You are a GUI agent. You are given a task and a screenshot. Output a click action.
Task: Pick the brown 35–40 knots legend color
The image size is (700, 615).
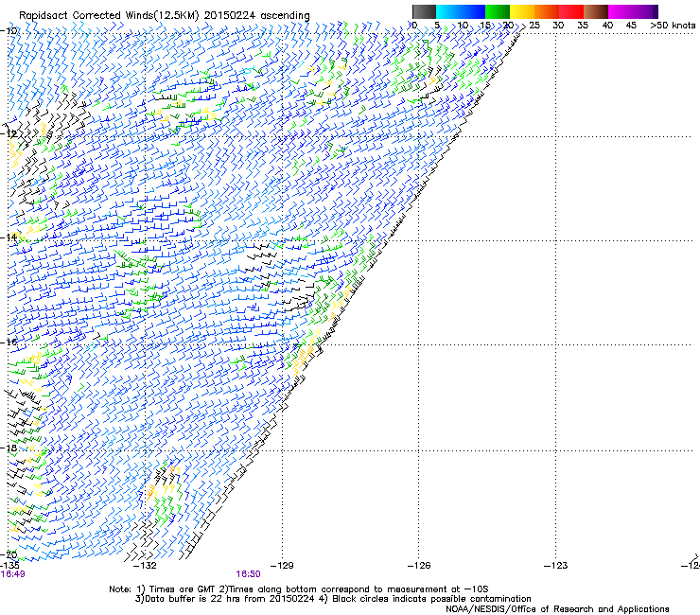596,11
